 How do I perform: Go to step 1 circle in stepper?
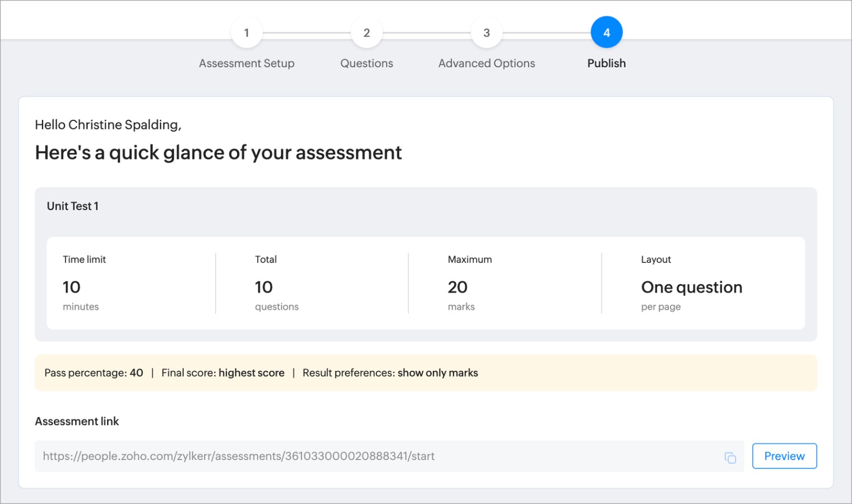246,33
